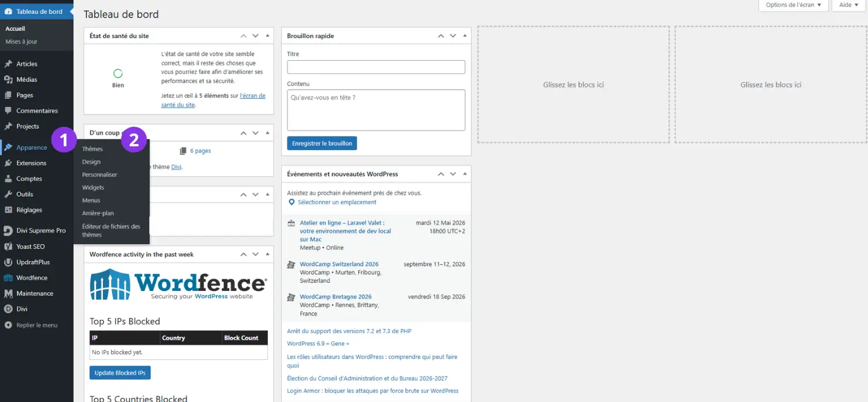
Task: Collapse the Brouillon rapide panel
Action: tap(465, 36)
